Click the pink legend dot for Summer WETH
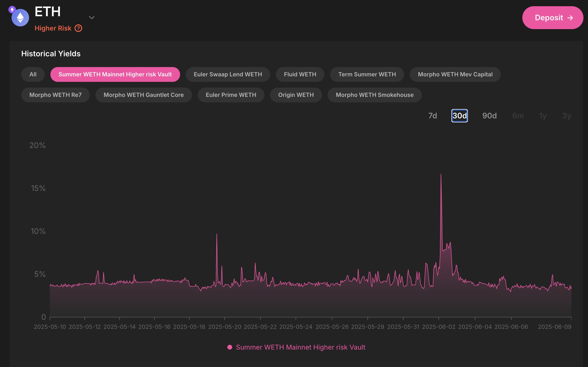The width and height of the screenshot is (588, 367). 230,347
